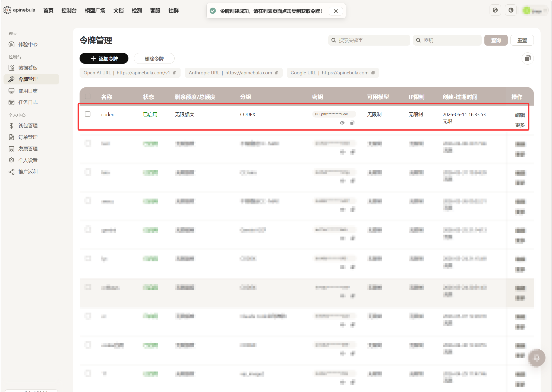Go to 首页 in top navigation
This screenshot has height=392, width=552.
[x=48, y=11]
